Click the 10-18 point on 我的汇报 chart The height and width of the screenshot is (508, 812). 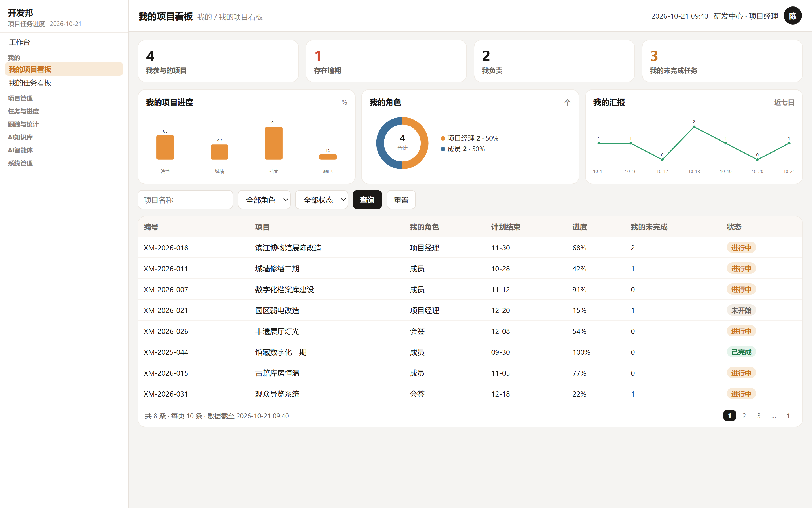click(694, 127)
